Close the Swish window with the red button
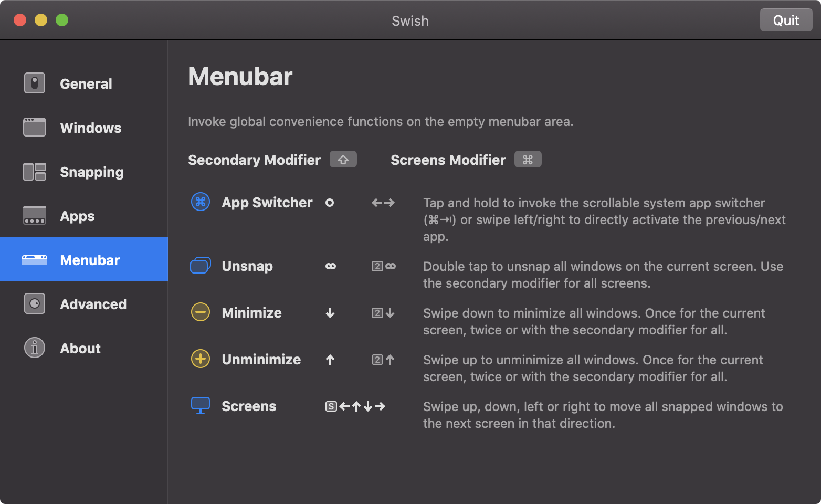This screenshot has height=504, width=821. pos(20,20)
